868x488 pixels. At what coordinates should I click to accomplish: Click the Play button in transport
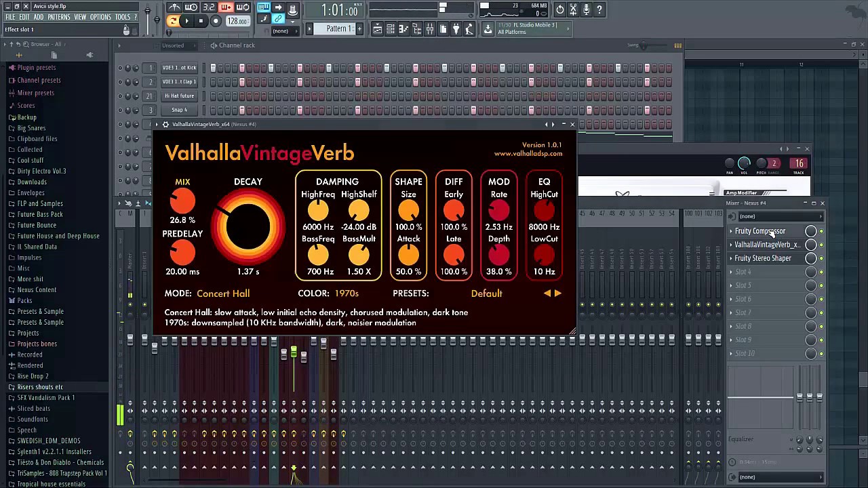tap(187, 21)
